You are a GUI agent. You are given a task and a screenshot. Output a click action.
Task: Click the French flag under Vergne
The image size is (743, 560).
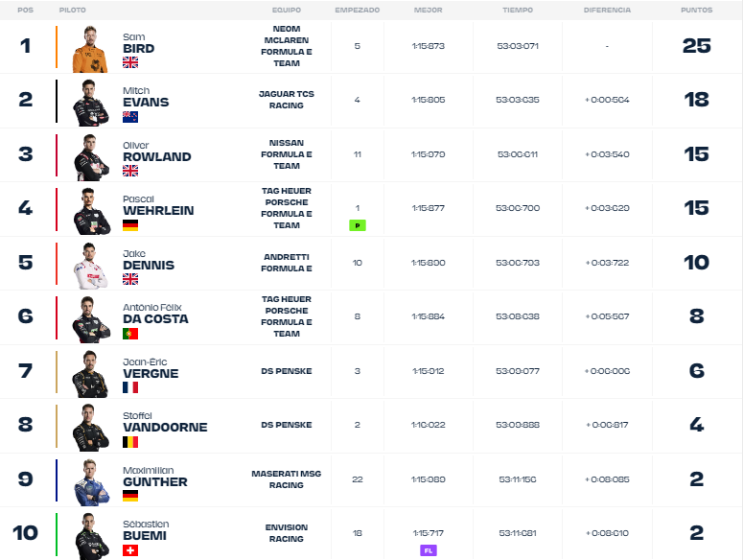(x=130, y=387)
